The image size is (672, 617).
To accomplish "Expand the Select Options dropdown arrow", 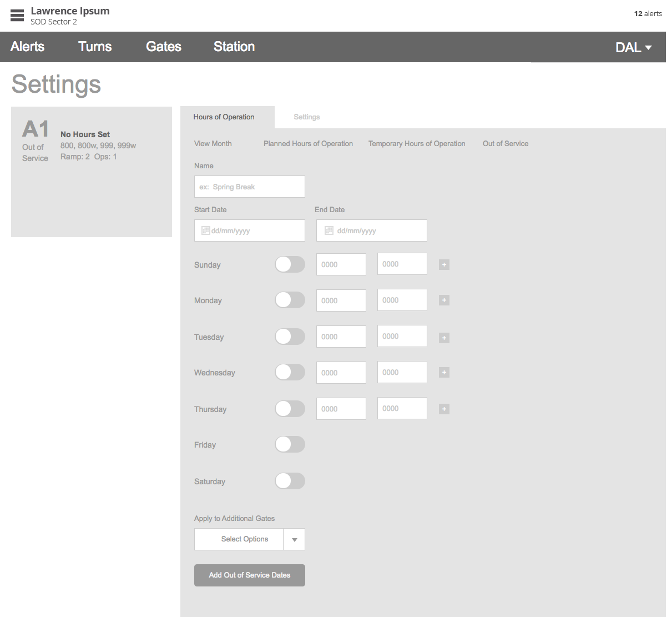I will pos(294,539).
